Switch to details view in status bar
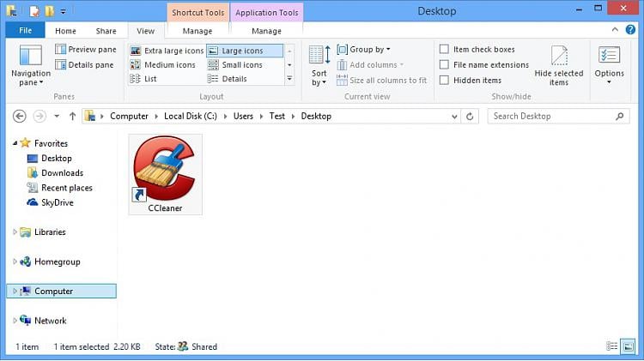644x361 pixels. point(612,346)
